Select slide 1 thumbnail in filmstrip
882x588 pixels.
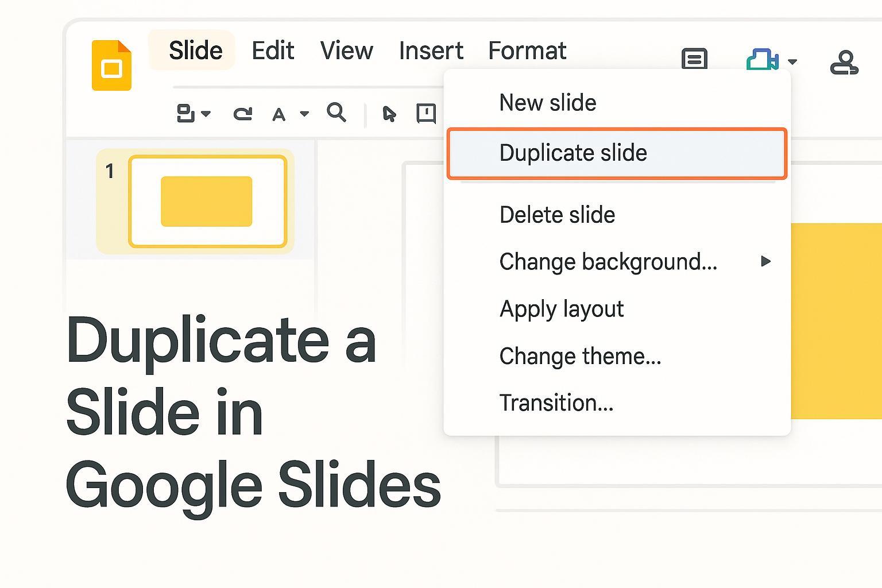coord(207,201)
